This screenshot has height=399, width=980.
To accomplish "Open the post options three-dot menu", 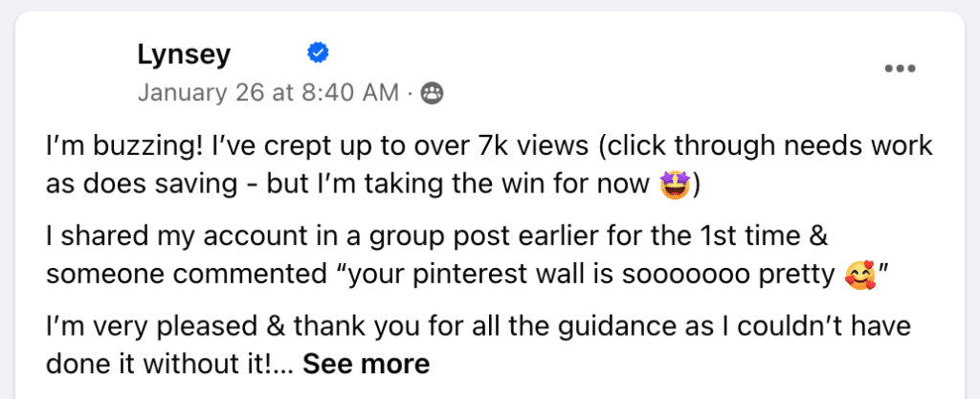I will coord(900,68).
